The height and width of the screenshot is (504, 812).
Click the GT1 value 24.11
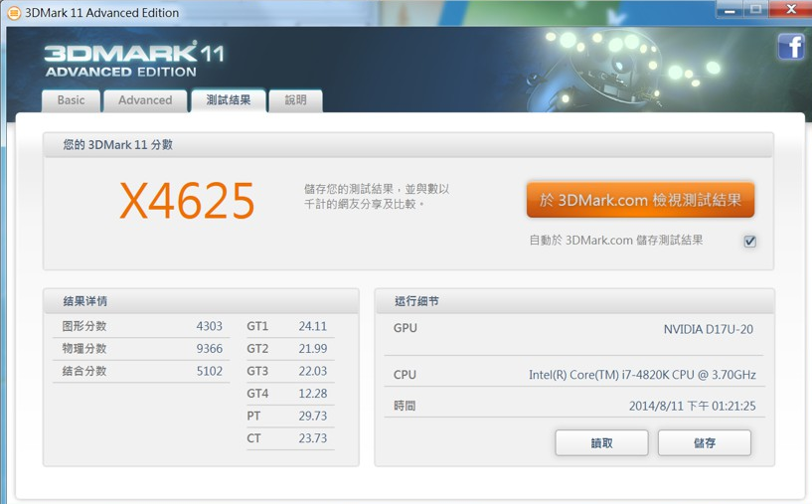point(313,326)
